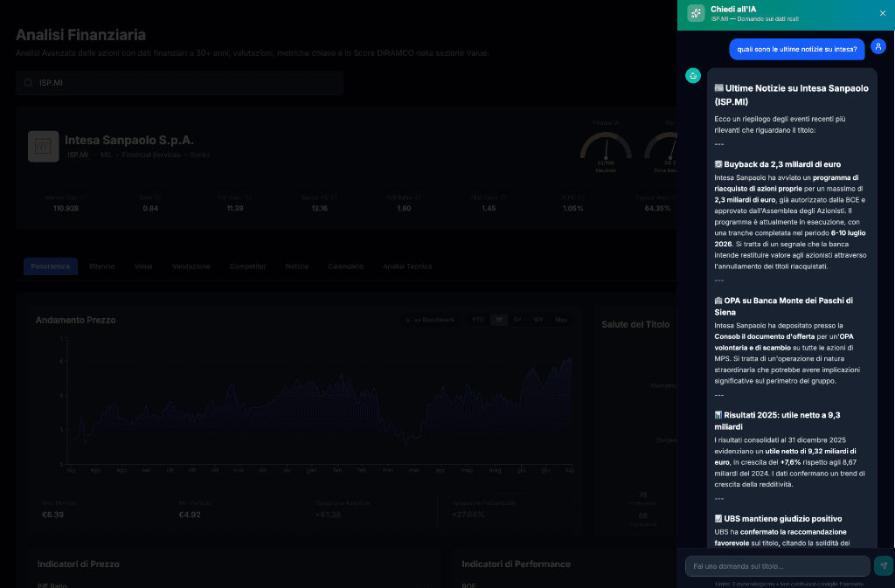
Task: Click the Andamento Prezzo chart title
Action: pos(75,320)
